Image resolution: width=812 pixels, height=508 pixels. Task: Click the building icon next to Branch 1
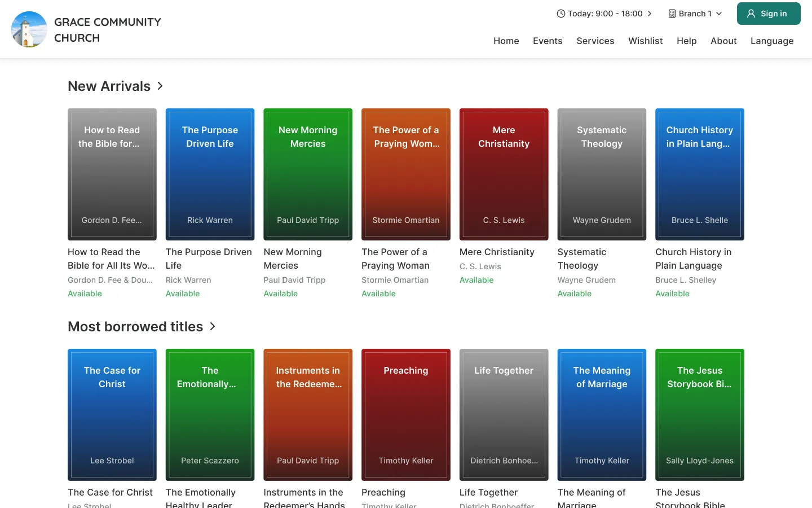point(672,14)
